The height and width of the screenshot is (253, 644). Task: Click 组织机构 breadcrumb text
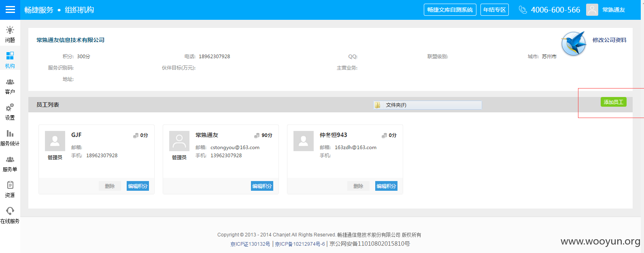tap(79, 10)
